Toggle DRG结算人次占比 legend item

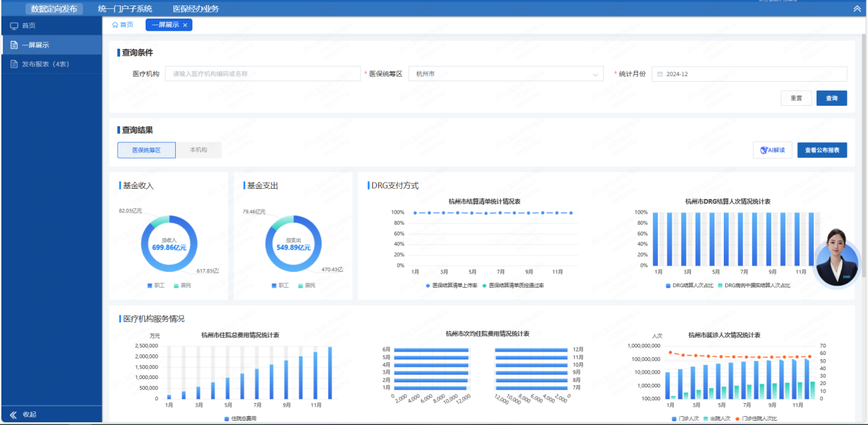(x=689, y=285)
